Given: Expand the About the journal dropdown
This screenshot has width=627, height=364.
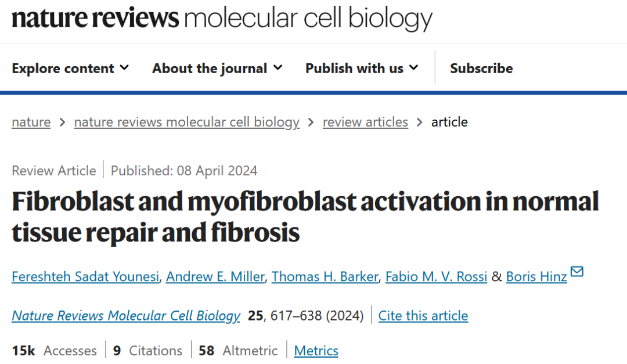Looking at the screenshot, I should click(217, 69).
